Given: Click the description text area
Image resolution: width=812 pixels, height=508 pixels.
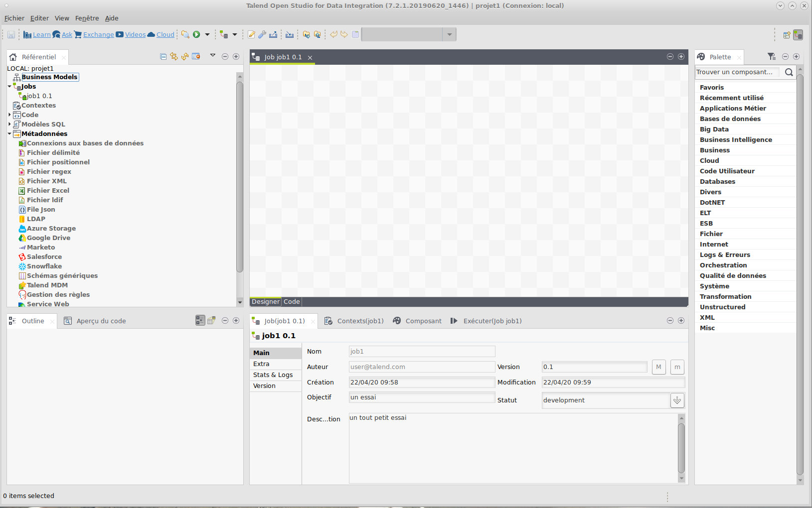Looking at the screenshot, I should 513,448.
